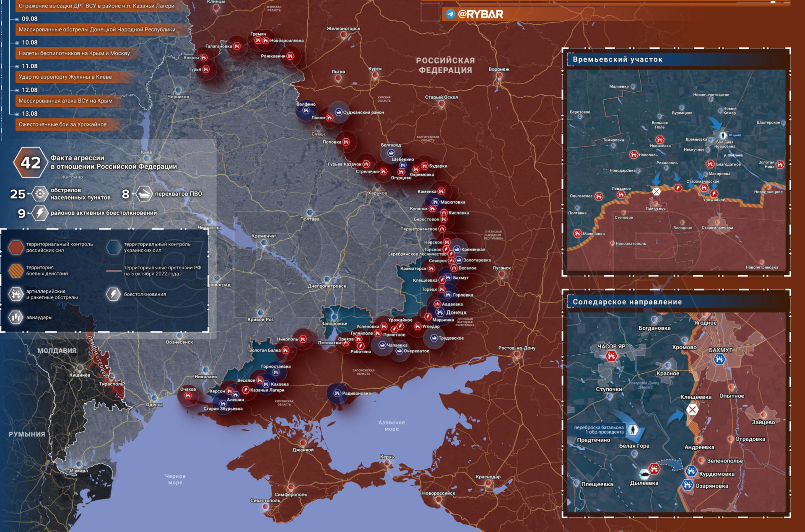
Task: Open 'Ожесточенные бои за Урожайное' entry
Action: [x=63, y=124]
